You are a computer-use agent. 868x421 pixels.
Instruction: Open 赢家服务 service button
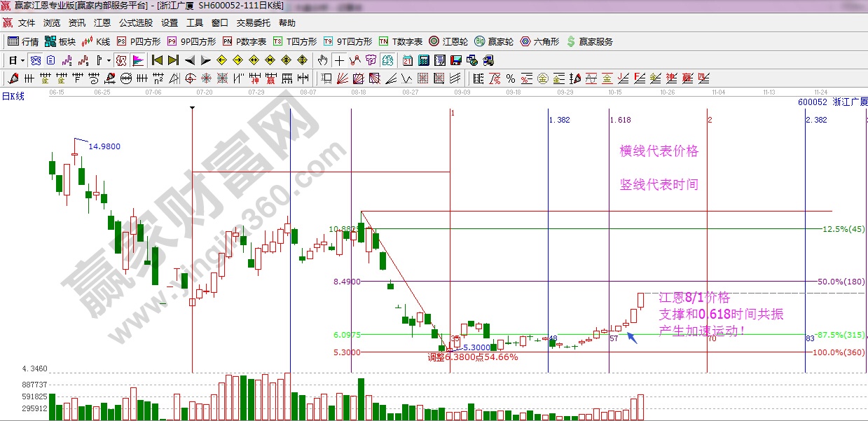click(589, 41)
